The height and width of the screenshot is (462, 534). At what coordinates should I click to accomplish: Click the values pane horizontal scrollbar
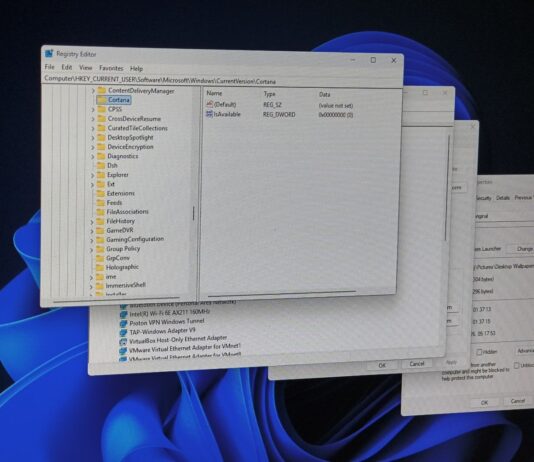click(282, 293)
